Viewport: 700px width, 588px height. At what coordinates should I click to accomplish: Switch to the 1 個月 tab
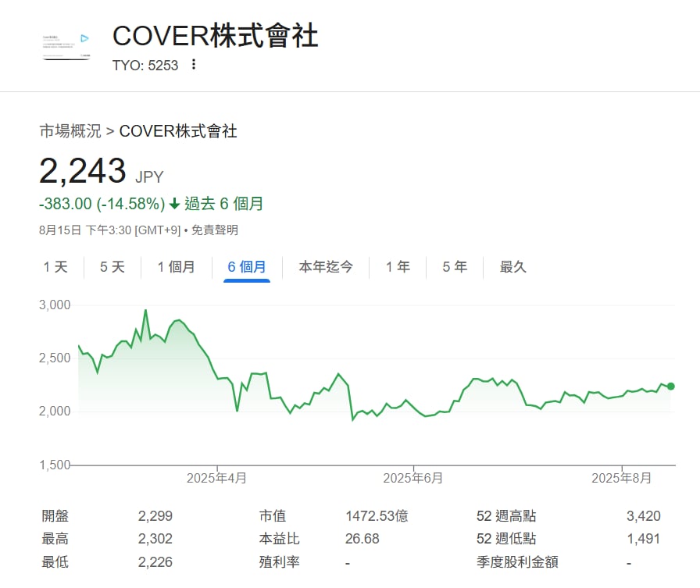click(x=176, y=267)
